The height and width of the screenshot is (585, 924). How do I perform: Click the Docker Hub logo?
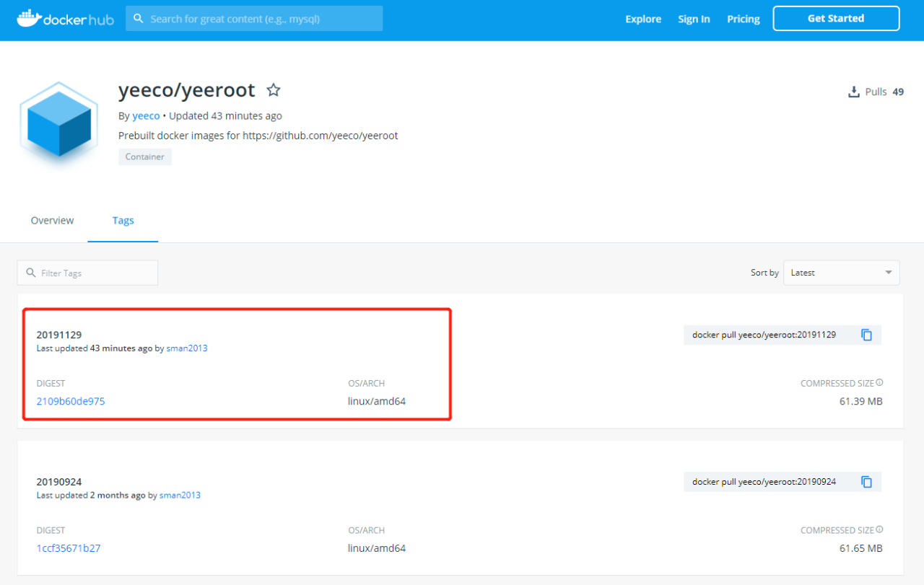(65, 19)
